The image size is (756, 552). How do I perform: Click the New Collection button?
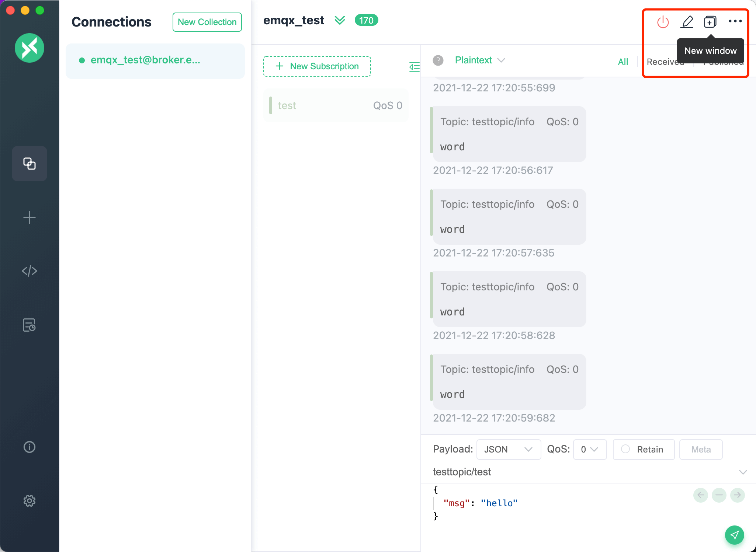coord(207,22)
